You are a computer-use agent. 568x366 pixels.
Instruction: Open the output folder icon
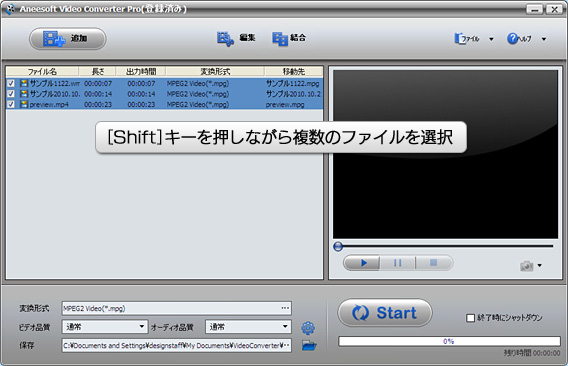(309, 346)
